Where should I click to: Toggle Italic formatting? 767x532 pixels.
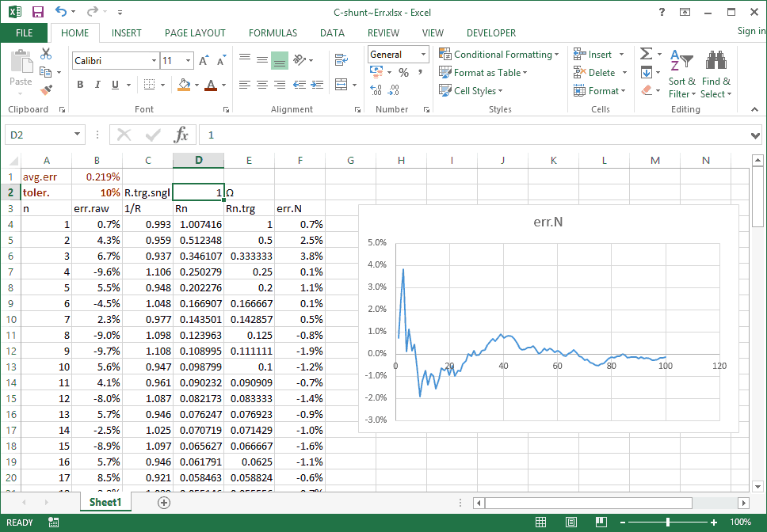tap(97, 85)
